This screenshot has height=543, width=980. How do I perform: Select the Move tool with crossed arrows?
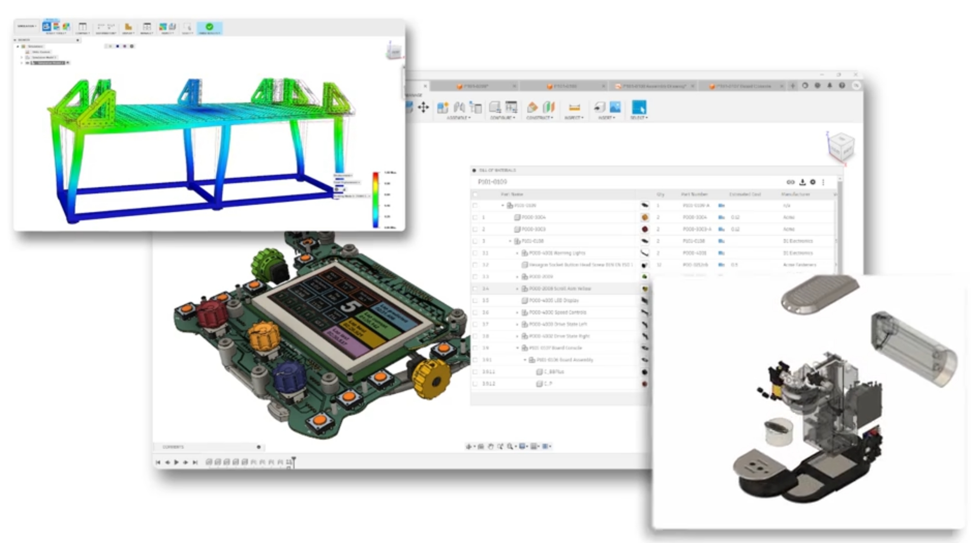pos(423,107)
